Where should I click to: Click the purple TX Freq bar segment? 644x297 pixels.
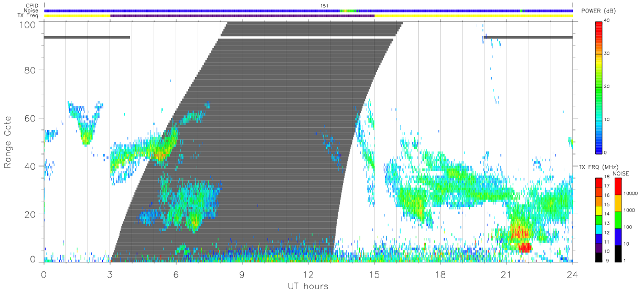[x=242, y=16]
